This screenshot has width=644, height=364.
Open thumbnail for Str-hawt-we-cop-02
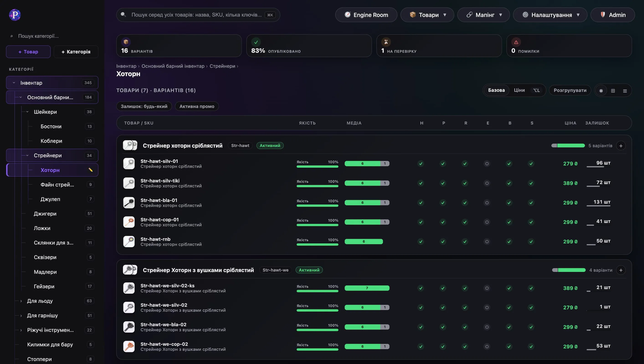tap(129, 346)
